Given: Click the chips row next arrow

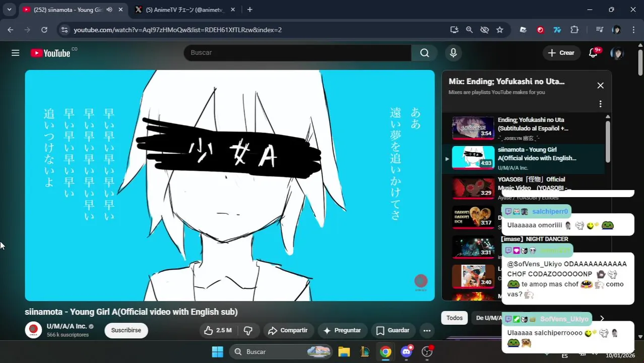Looking at the screenshot, I should click(x=602, y=318).
